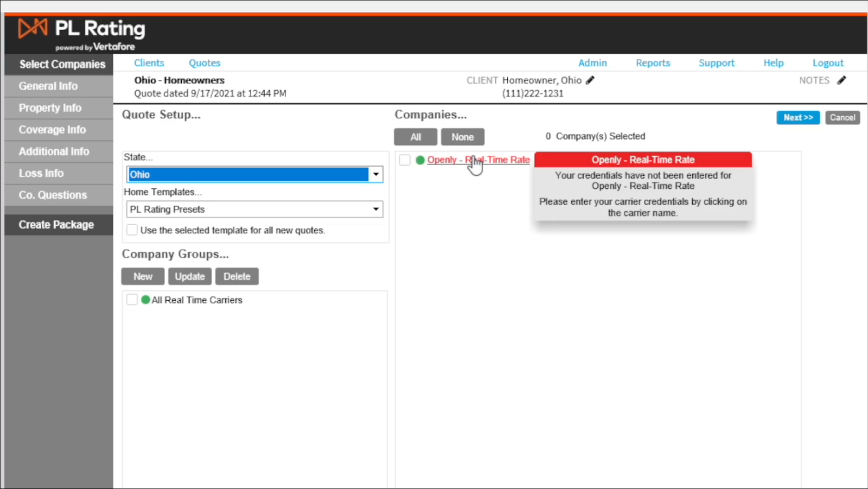Expand the Home Templates PL Rating Presets dropdown
The width and height of the screenshot is (868, 489).
[x=255, y=209]
